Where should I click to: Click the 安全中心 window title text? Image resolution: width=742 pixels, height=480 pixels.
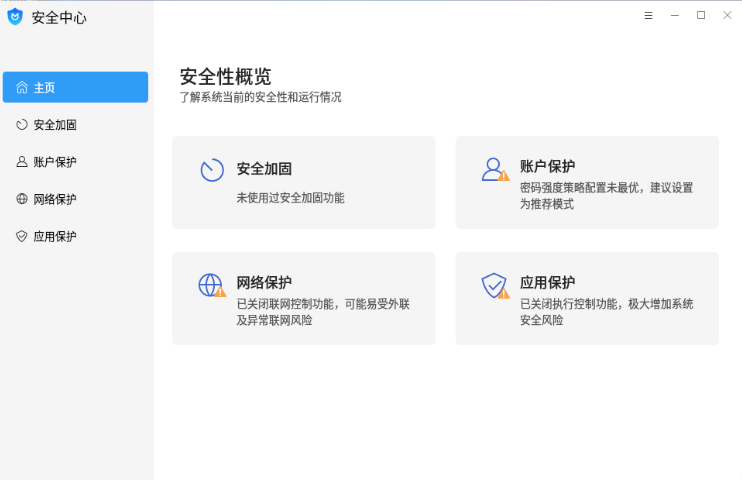click(x=59, y=18)
